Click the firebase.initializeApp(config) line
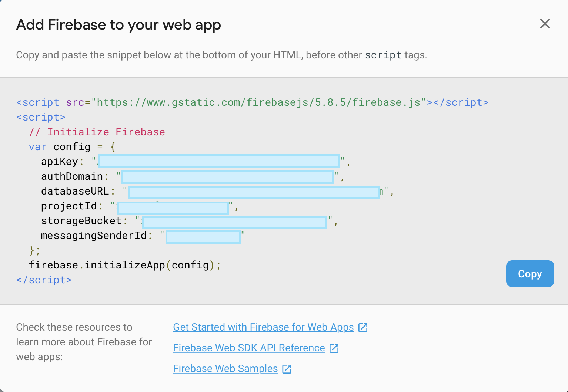Viewport: 568px width, 392px height. (125, 265)
